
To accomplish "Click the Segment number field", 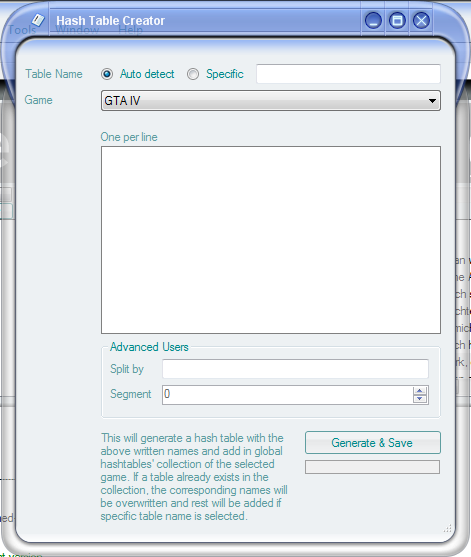I will (288, 395).
